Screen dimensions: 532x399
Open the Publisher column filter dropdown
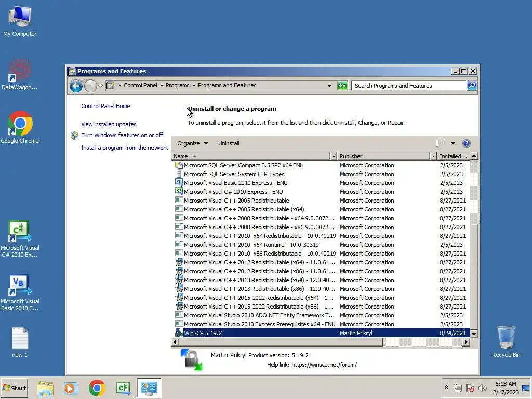tap(433, 156)
